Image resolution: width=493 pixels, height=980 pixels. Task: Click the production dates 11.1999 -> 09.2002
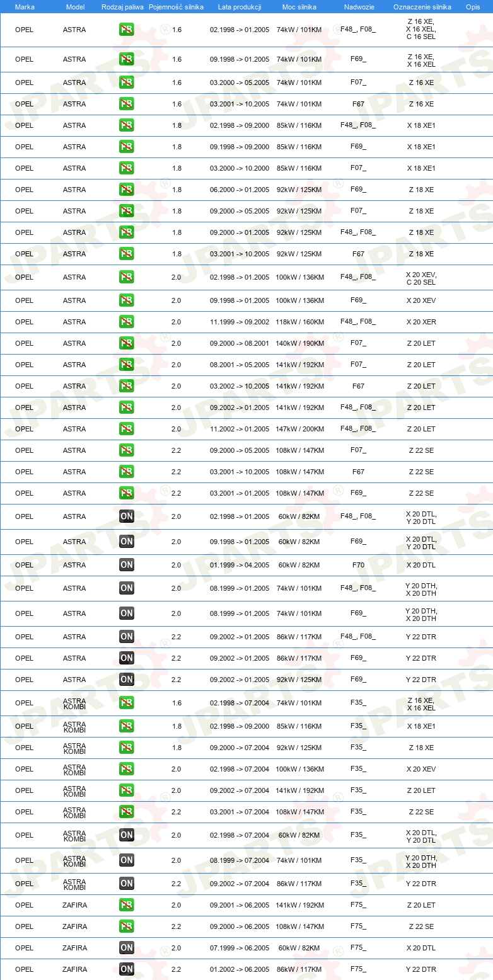pos(240,322)
